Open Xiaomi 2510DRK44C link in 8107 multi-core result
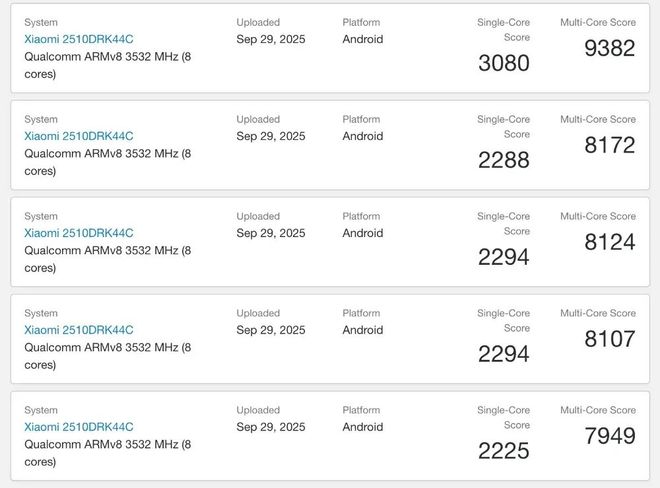 79,330
